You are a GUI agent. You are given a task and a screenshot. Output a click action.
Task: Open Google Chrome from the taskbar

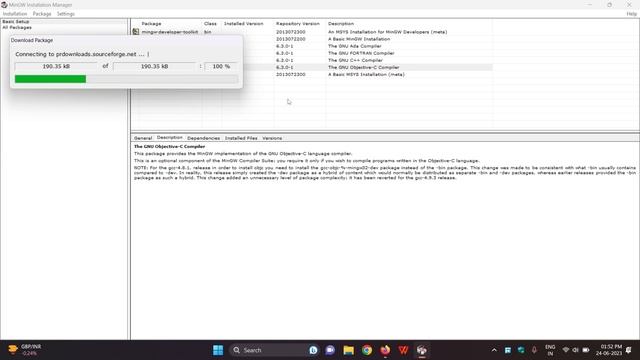click(x=367, y=350)
